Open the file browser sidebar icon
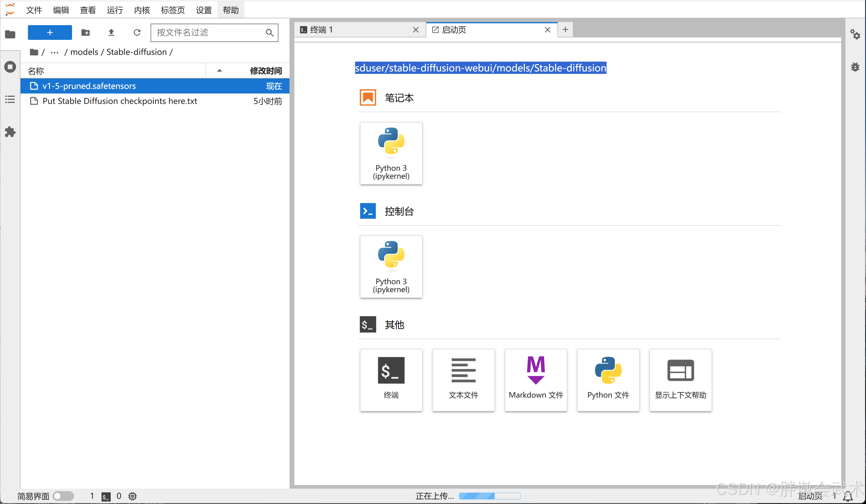This screenshot has height=504, width=866. 10,34
